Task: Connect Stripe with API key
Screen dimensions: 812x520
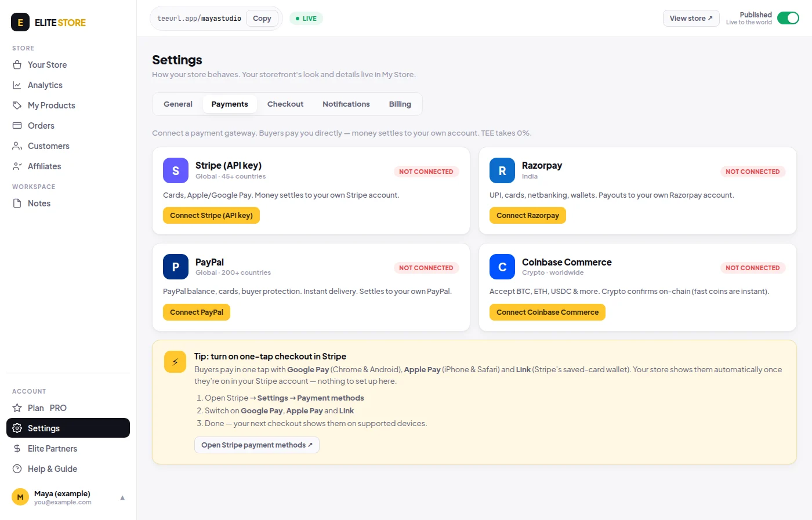Action: [211, 216]
